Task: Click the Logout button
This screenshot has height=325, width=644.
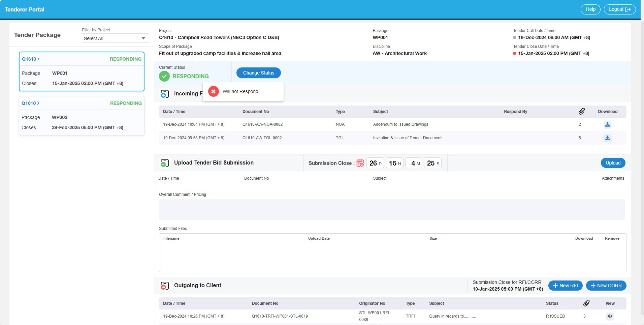Action: (x=620, y=9)
